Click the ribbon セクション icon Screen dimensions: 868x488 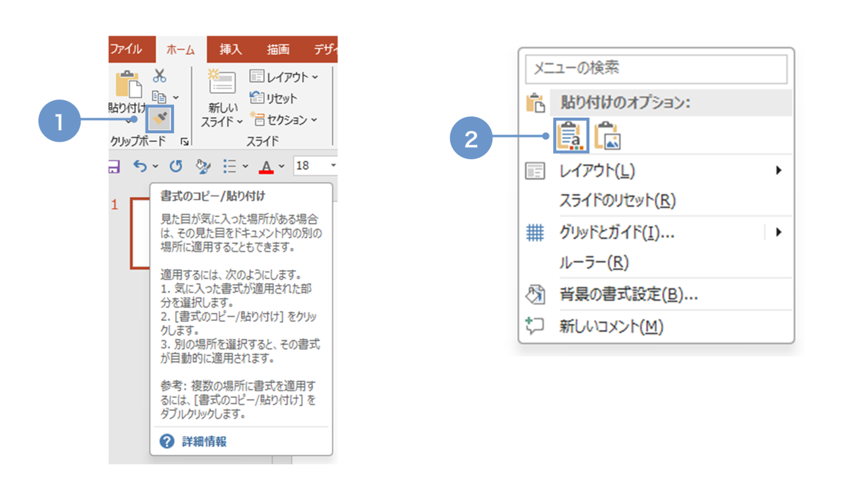pyautogui.click(x=257, y=119)
